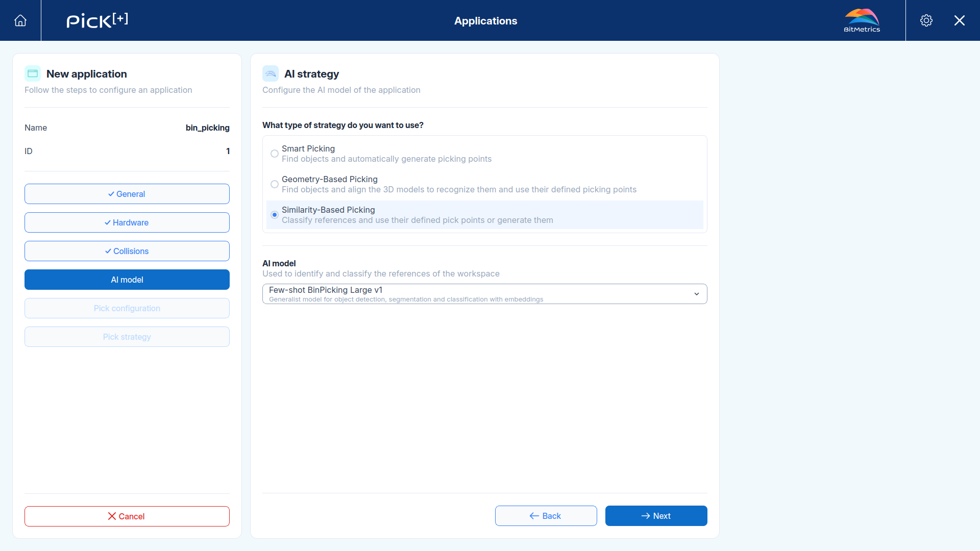Viewport: 980px width, 551px height.
Task: Open the AI model dropdown
Action: 485,294
